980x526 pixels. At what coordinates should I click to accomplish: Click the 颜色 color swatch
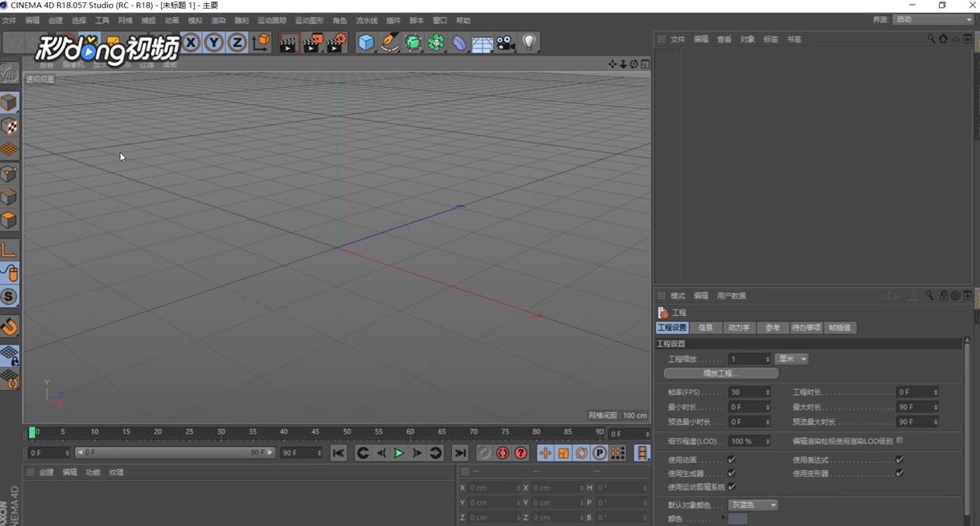point(738,518)
